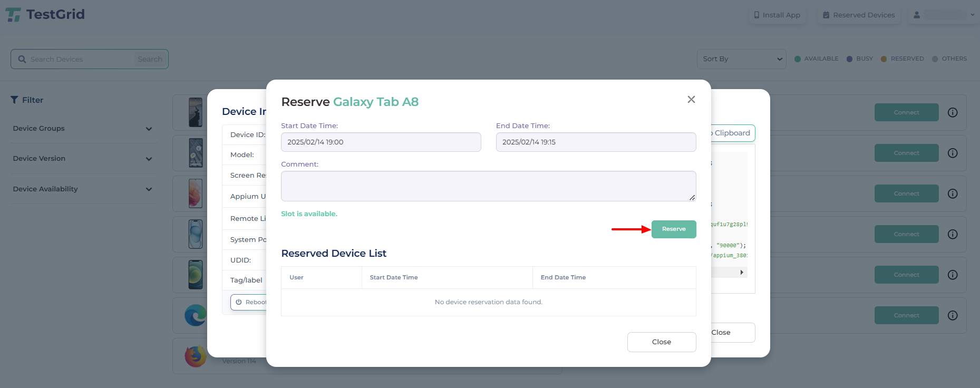Click the fourth Connect button in device list
Image resolution: width=980 pixels, height=388 pixels.
point(906,234)
